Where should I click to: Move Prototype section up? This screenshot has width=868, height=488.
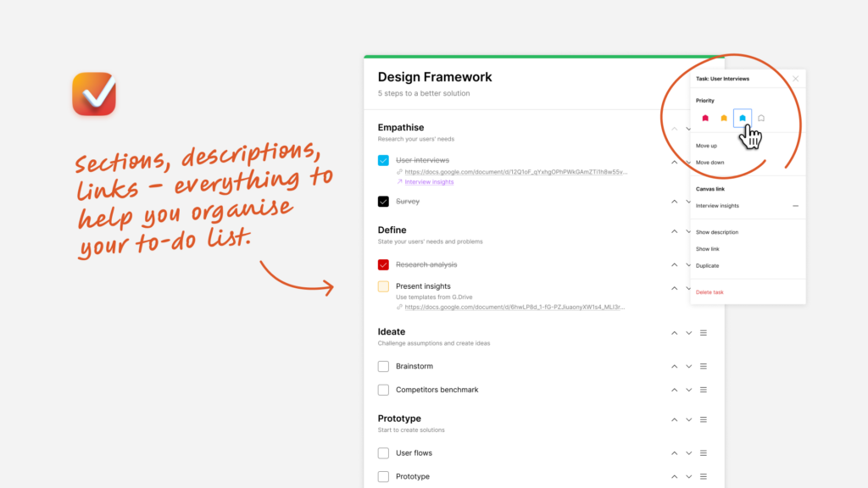674,420
